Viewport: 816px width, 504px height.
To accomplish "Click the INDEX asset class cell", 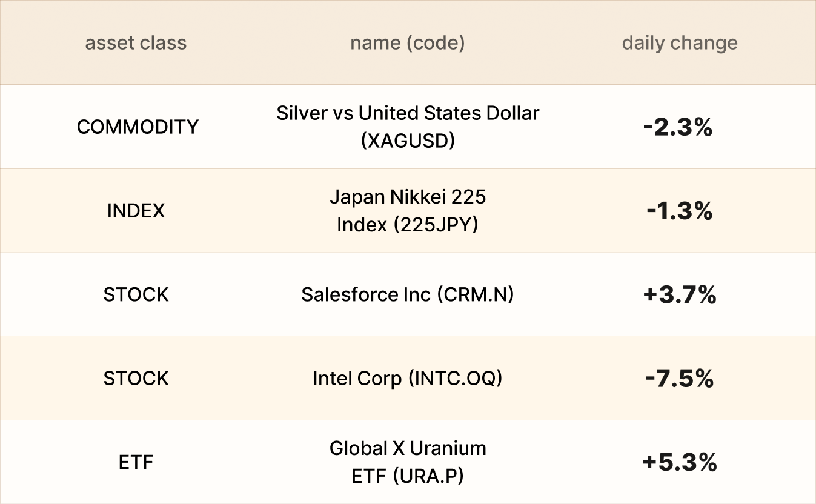I will pyautogui.click(x=136, y=211).
